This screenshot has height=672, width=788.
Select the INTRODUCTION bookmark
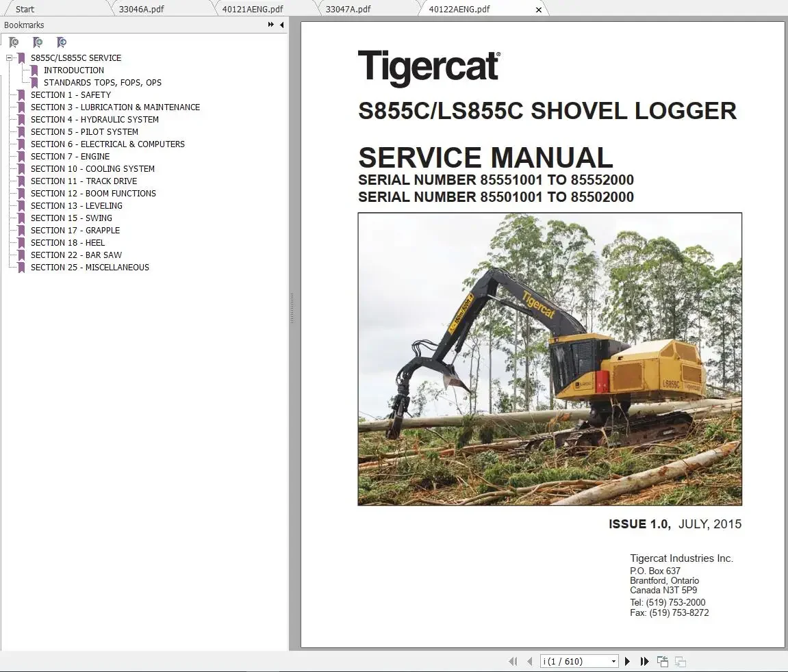[74, 70]
